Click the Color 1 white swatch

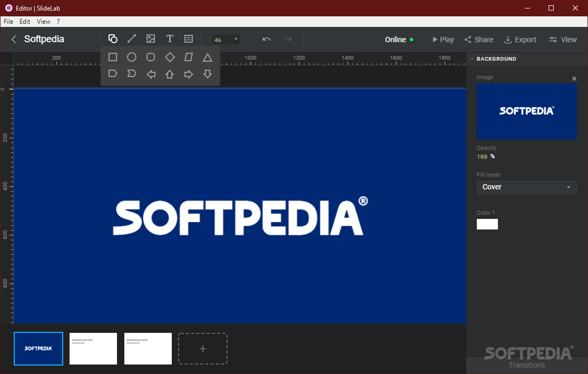487,224
